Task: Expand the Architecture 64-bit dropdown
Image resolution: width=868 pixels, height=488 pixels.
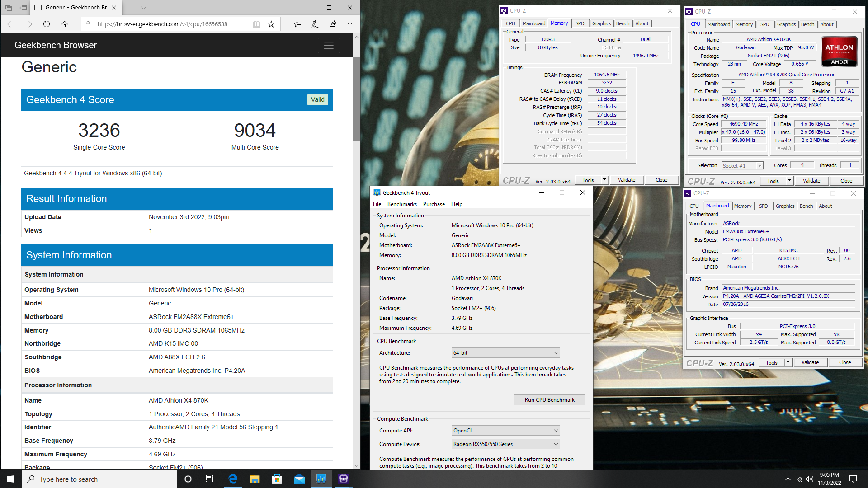Action: pos(506,353)
